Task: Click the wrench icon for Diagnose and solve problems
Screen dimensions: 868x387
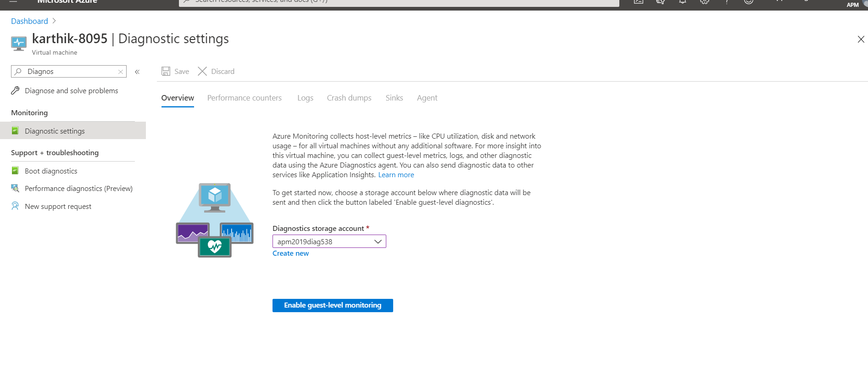Action: click(15, 90)
